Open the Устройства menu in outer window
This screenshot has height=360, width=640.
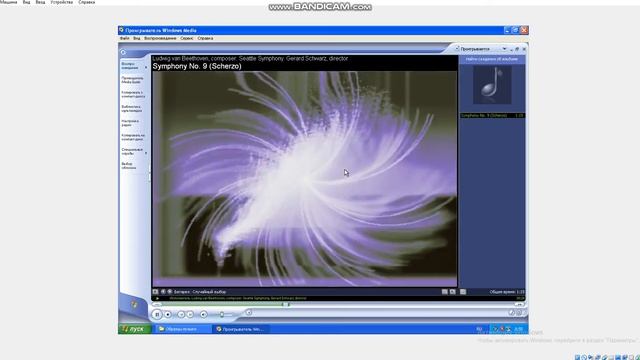62,2
